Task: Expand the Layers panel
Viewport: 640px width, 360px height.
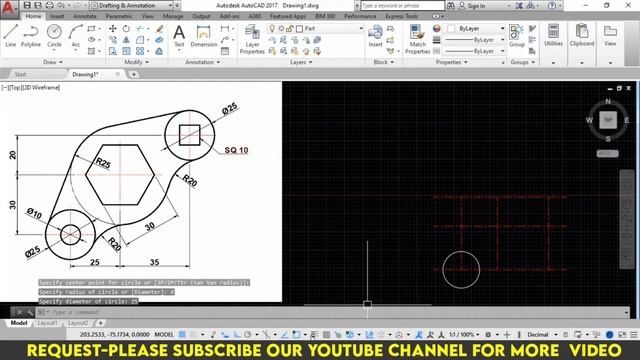Action: click(301, 62)
